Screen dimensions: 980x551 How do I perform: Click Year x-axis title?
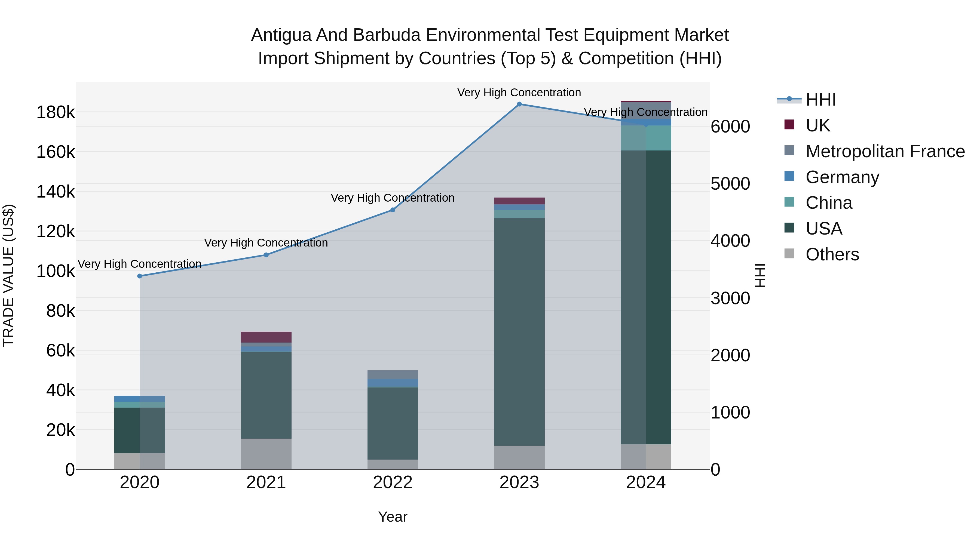point(393,517)
